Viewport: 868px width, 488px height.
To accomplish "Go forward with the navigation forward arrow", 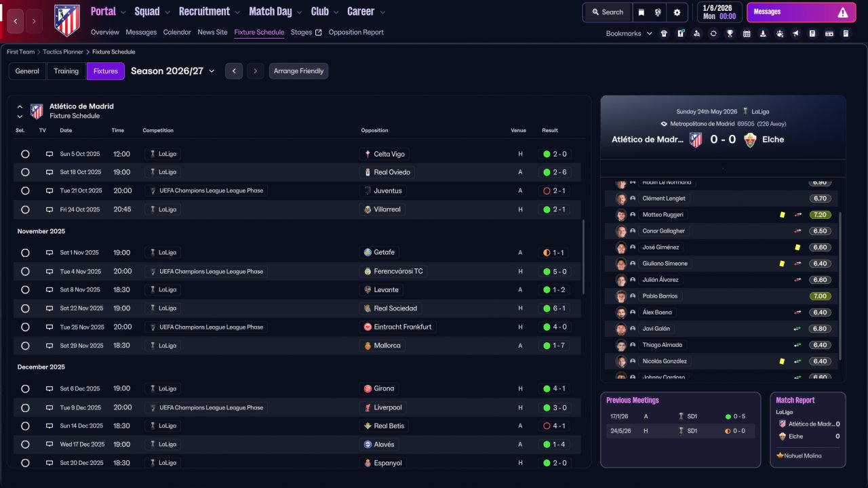I will pyautogui.click(x=34, y=21).
